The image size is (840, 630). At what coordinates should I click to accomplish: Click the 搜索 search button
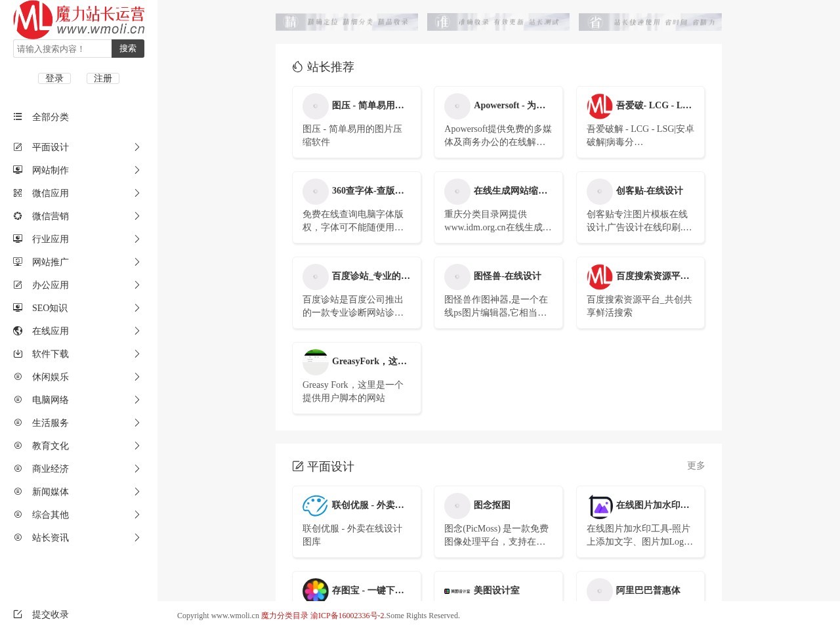click(128, 48)
